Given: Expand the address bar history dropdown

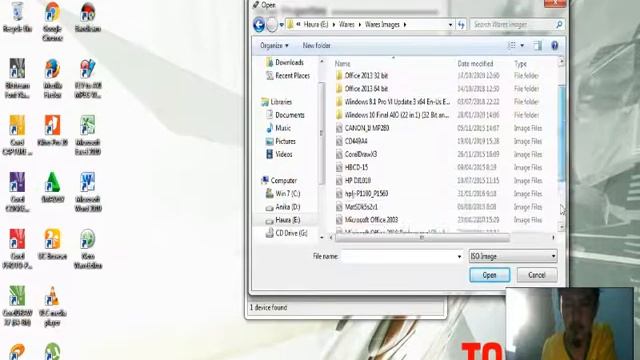Looking at the screenshot, I should coord(450,24).
